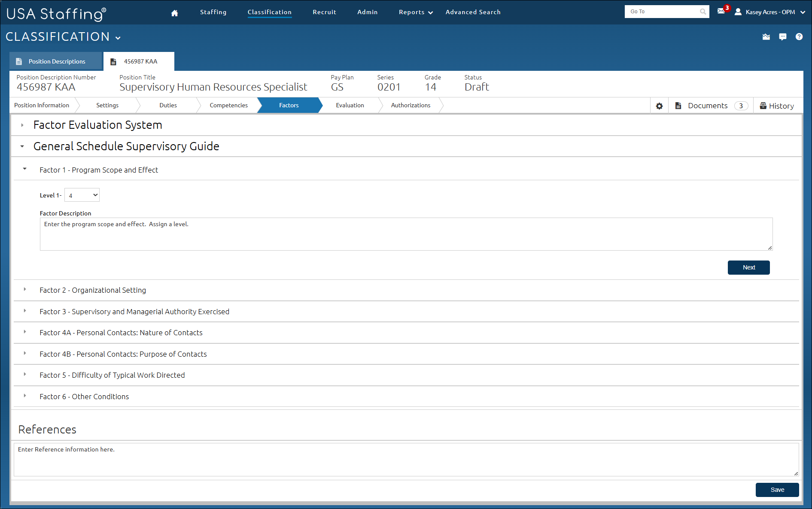
Task: Open the chat feedback bubble icon
Action: [x=782, y=37]
